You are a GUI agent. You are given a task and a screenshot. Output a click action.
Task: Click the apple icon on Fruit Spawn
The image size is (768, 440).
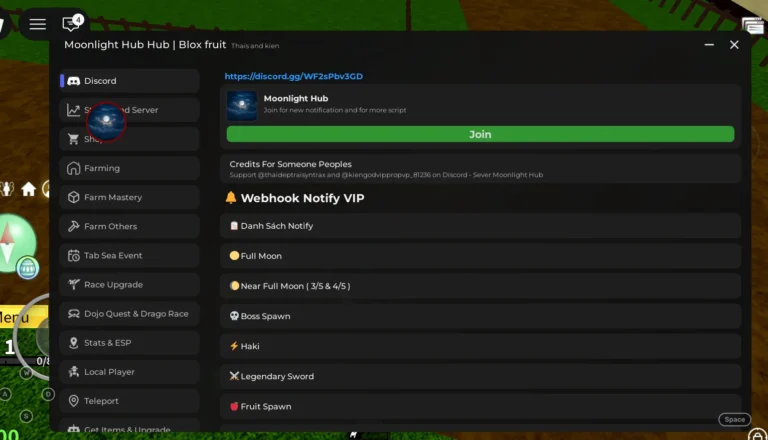coord(234,406)
